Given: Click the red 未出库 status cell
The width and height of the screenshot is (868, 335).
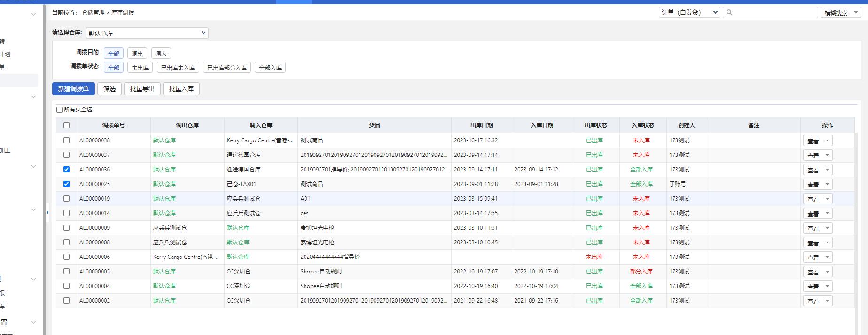Looking at the screenshot, I should [594, 257].
